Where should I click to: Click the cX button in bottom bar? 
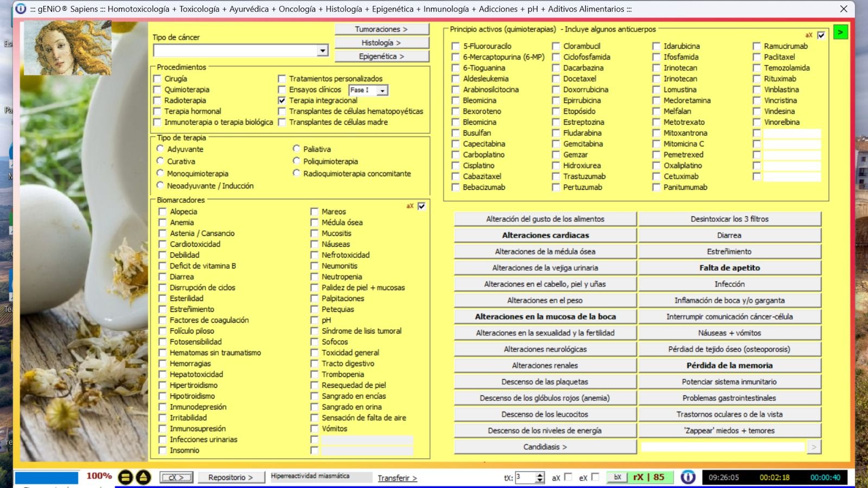coord(176,477)
